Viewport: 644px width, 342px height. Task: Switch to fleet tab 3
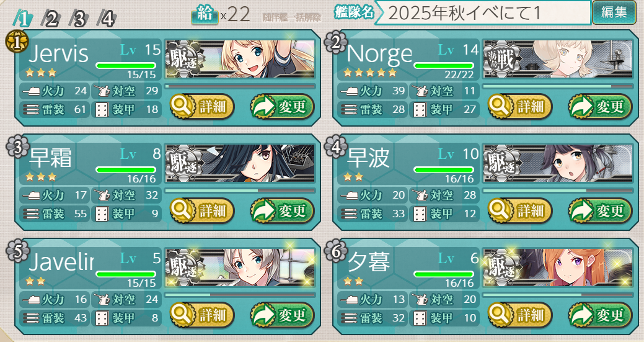[x=79, y=19]
